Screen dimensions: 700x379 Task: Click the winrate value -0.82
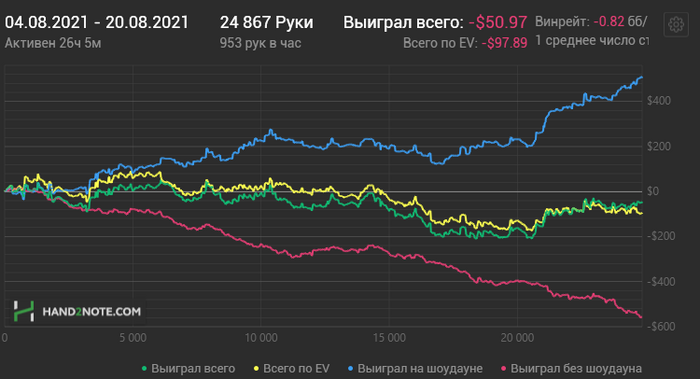coord(608,21)
